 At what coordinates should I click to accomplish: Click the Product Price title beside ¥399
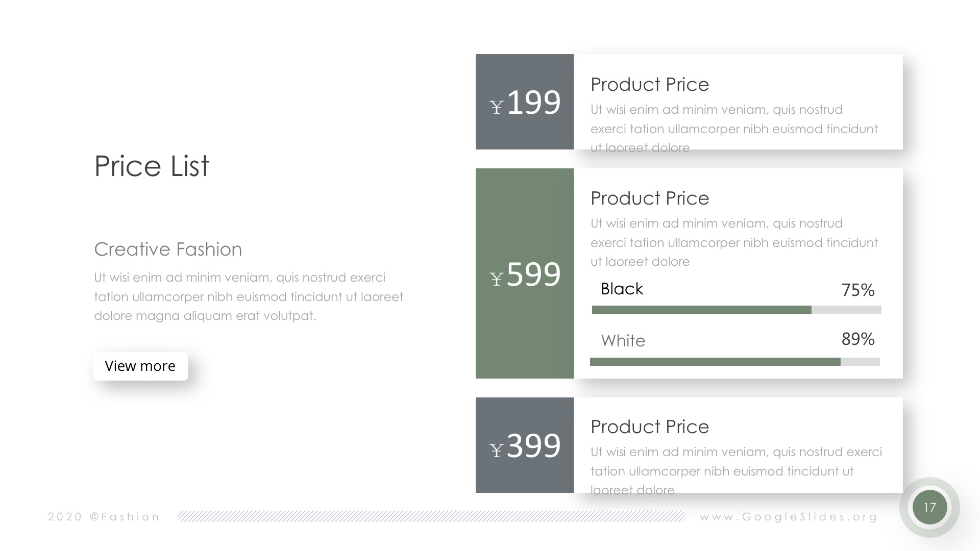click(650, 427)
